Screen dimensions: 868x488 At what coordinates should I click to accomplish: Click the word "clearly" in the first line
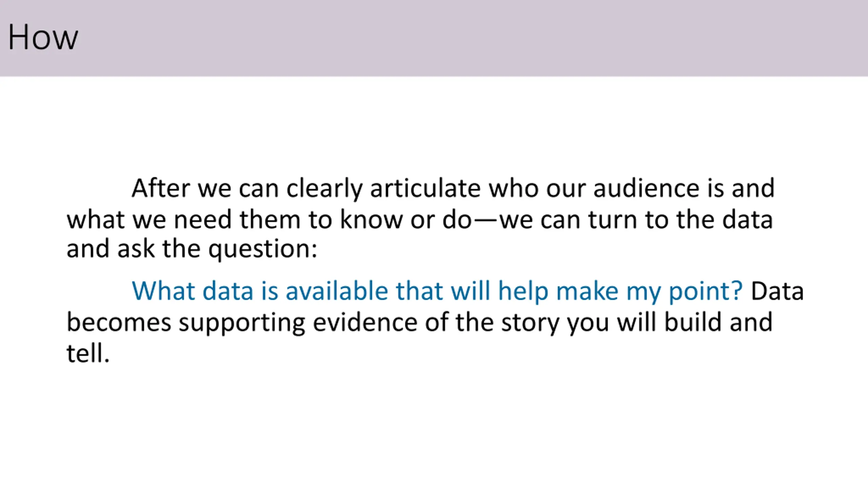click(324, 188)
